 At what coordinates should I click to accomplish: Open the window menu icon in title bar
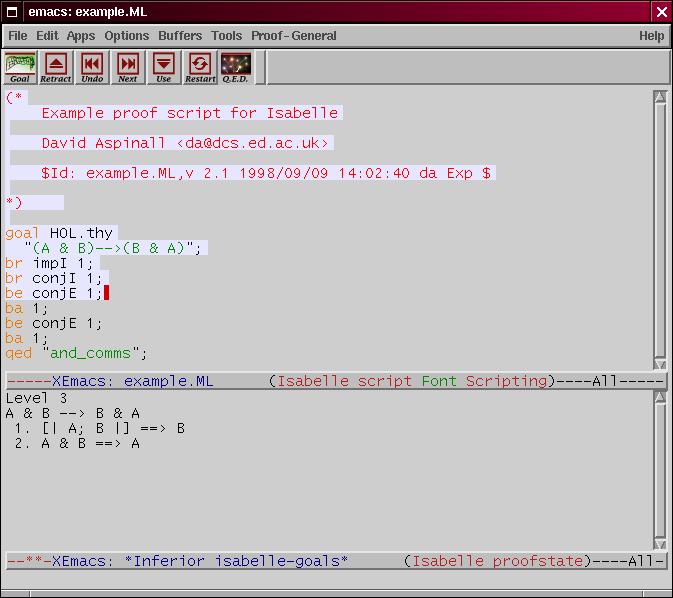[12, 11]
